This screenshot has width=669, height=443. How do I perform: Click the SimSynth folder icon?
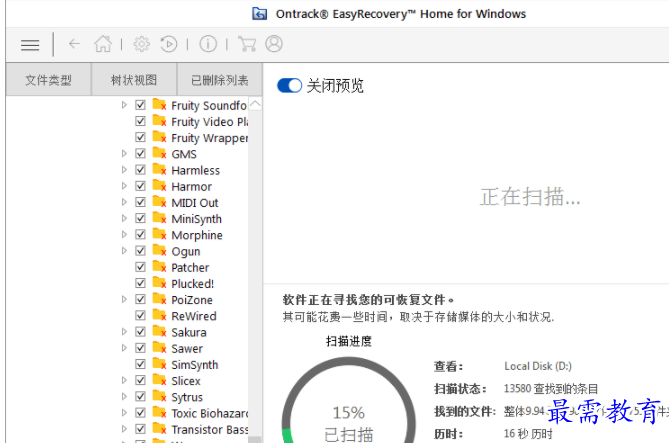pos(159,364)
